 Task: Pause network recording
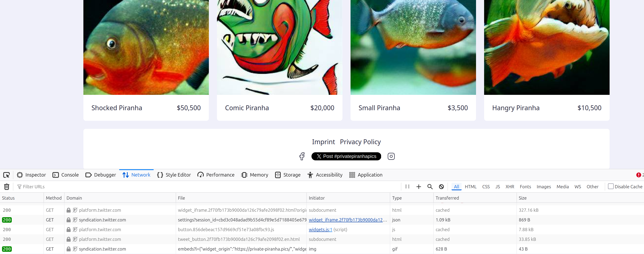pyautogui.click(x=407, y=187)
